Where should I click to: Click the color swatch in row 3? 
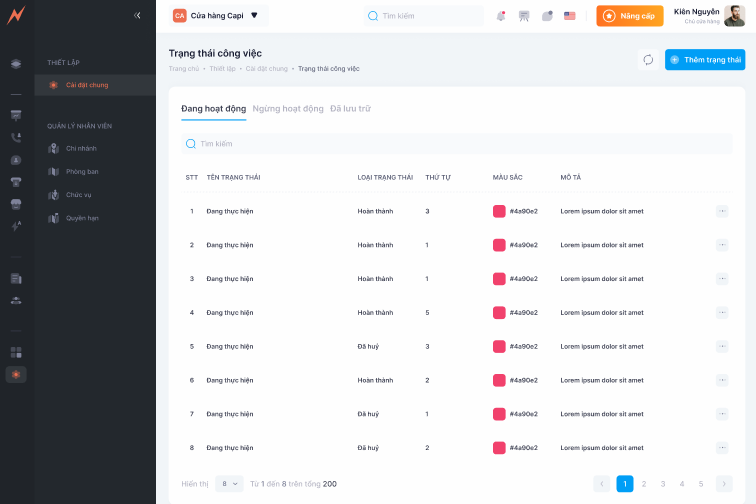499,279
